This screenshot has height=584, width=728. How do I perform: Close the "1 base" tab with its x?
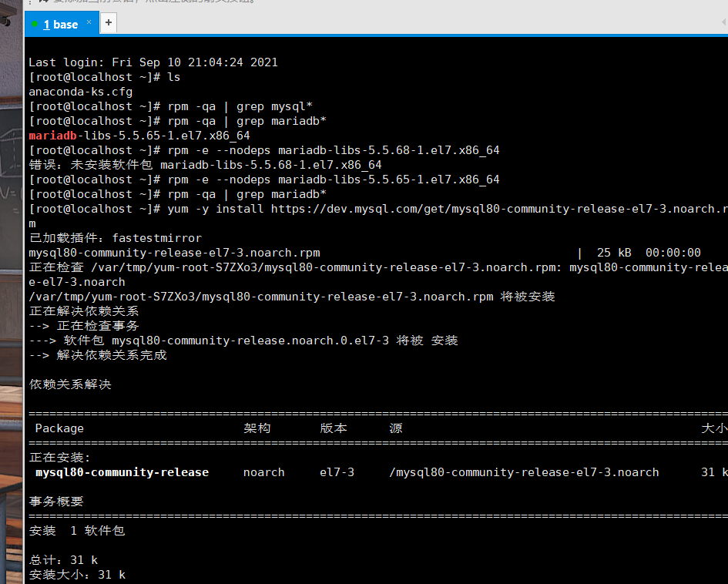89,22
